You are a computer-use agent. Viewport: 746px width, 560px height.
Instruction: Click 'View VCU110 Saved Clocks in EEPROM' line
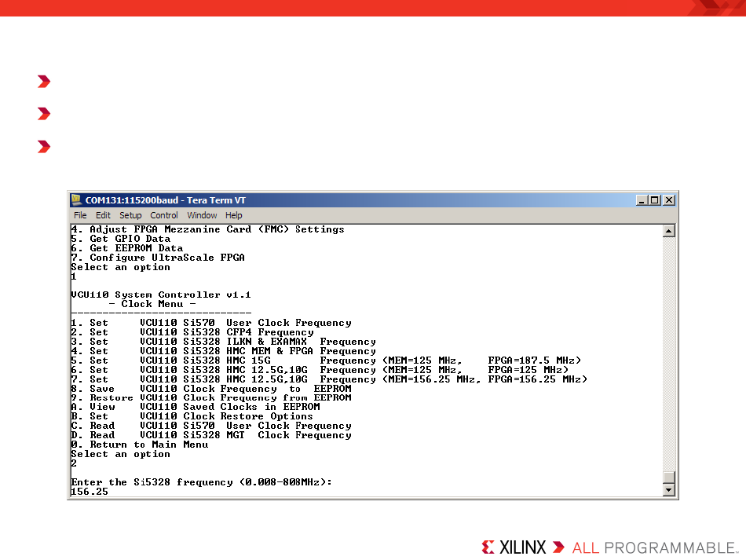[x=196, y=407]
